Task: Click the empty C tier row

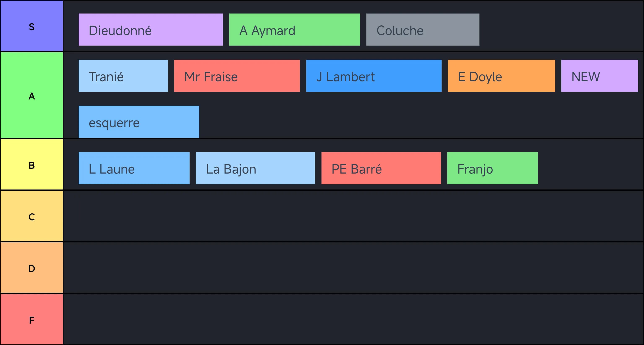Action: point(353,216)
